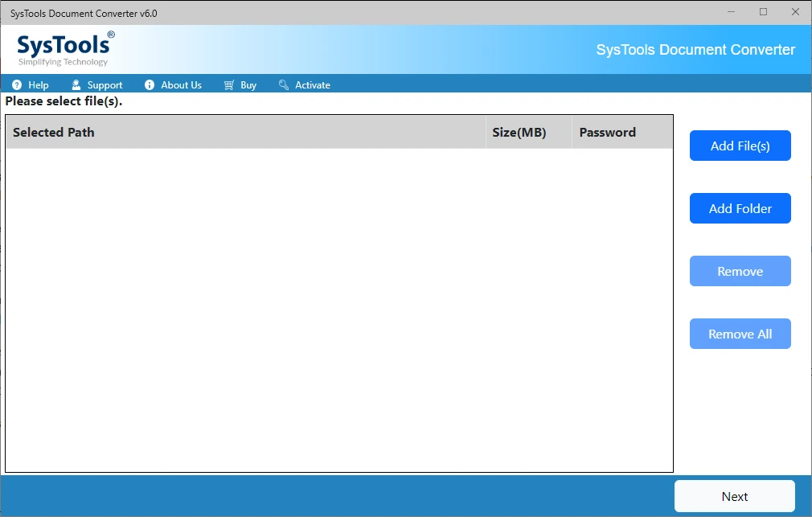Click the Remove button
Screen dimensions: 812x517
[740, 271]
